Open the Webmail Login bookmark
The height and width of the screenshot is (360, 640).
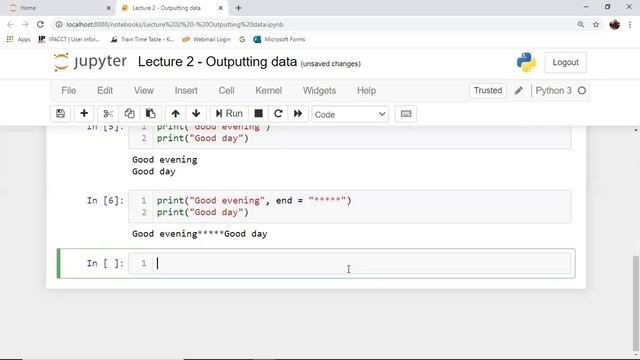pyautogui.click(x=207, y=39)
